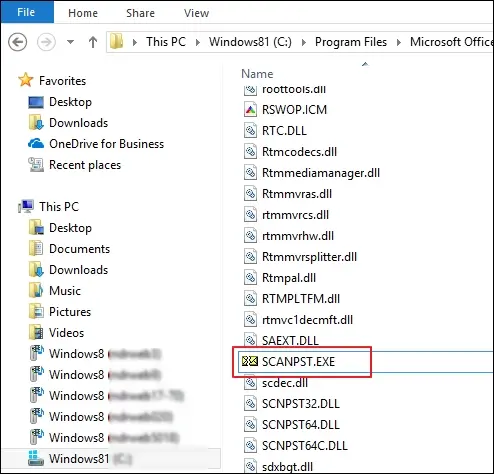The height and width of the screenshot is (474, 494).
Task: Expand chevron after Windows81 (C:) breadcrumb
Action: click(304, 42)
